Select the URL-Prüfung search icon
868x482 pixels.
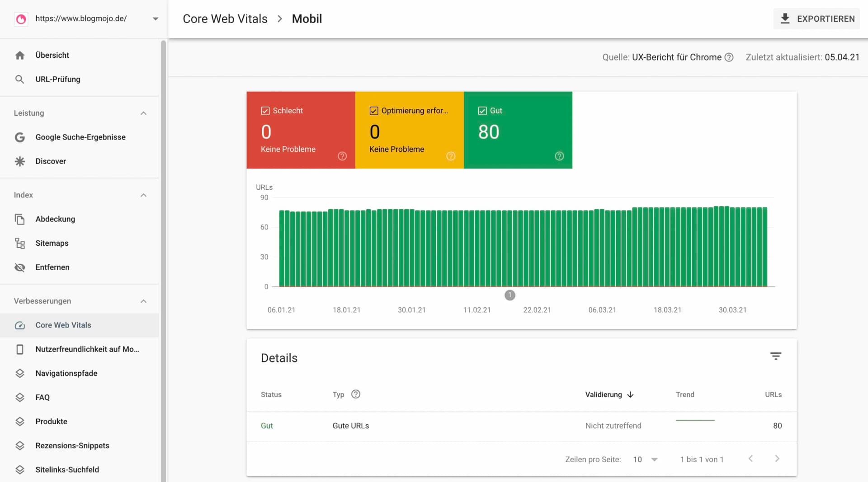point(20,80)
